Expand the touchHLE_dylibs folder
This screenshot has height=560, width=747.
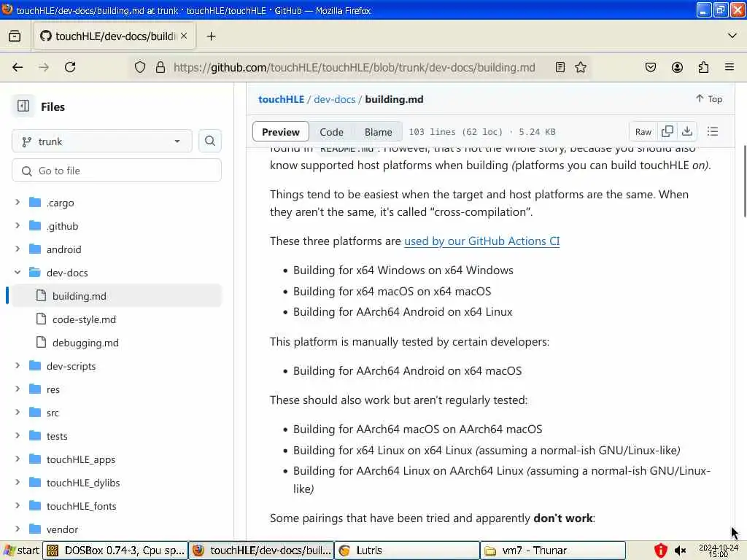click(x=18, y=483)
